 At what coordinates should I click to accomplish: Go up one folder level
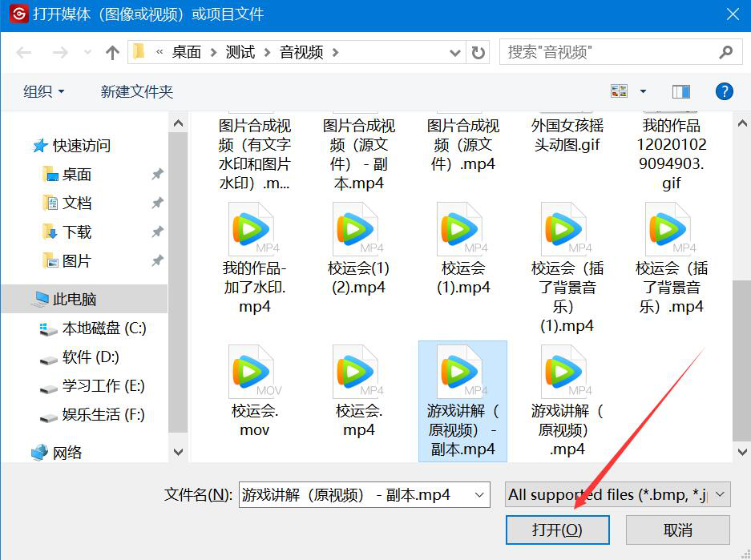tap(112, 52)
